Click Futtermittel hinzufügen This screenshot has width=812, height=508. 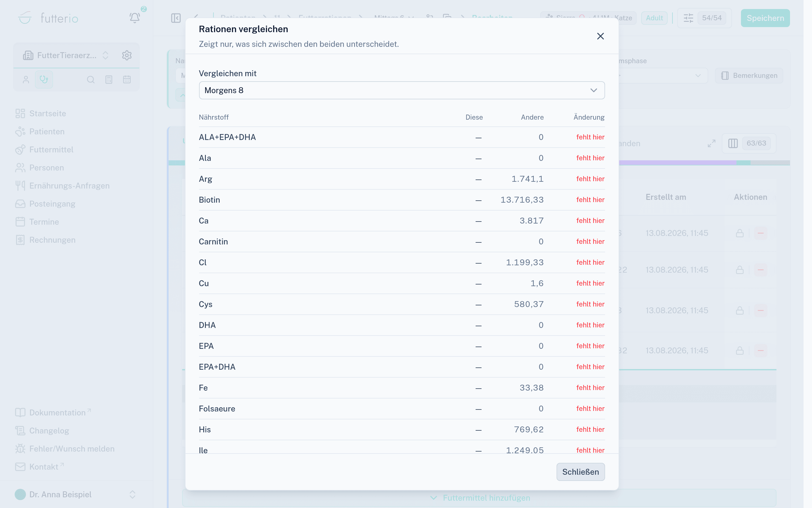[480, 498]
